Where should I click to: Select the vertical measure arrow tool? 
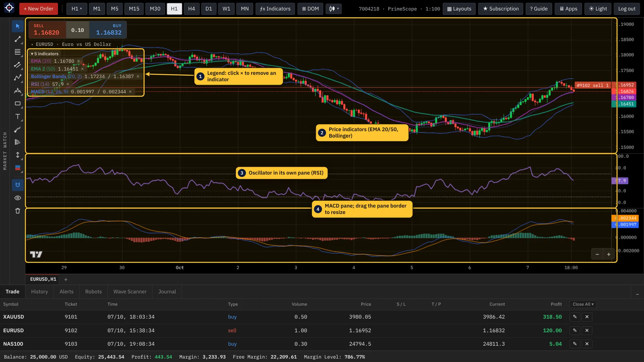18,155
